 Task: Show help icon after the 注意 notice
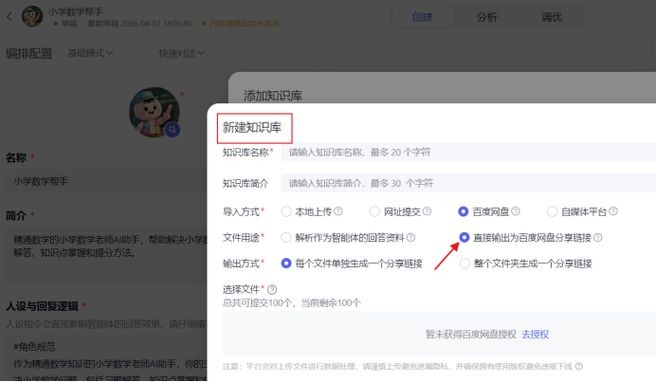579,367
